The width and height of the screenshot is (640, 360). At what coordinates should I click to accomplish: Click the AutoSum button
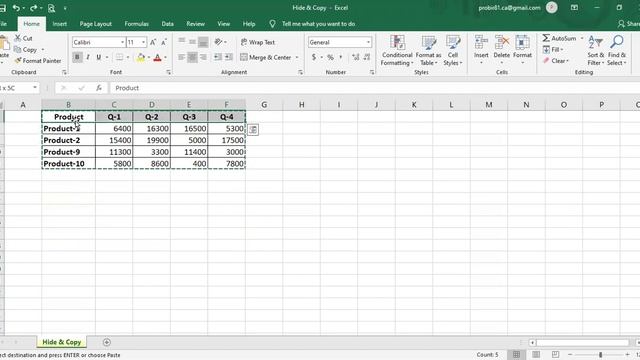[x=559, y=38]
